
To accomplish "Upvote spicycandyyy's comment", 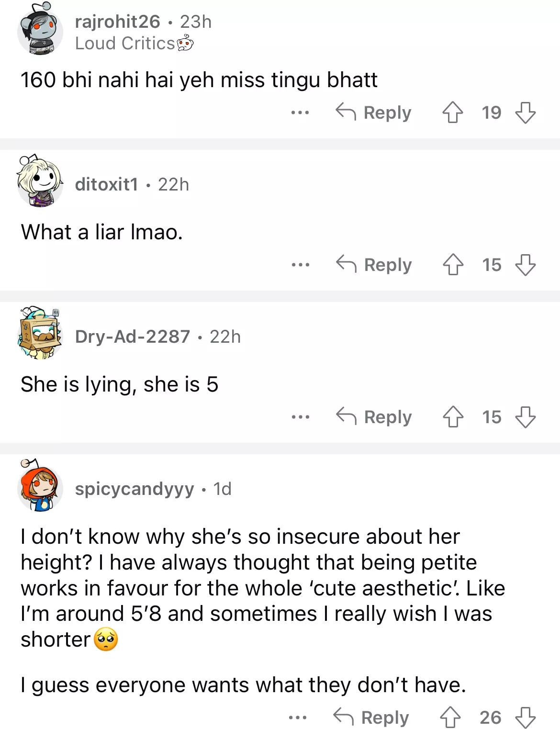I will [x=450, y=718].
